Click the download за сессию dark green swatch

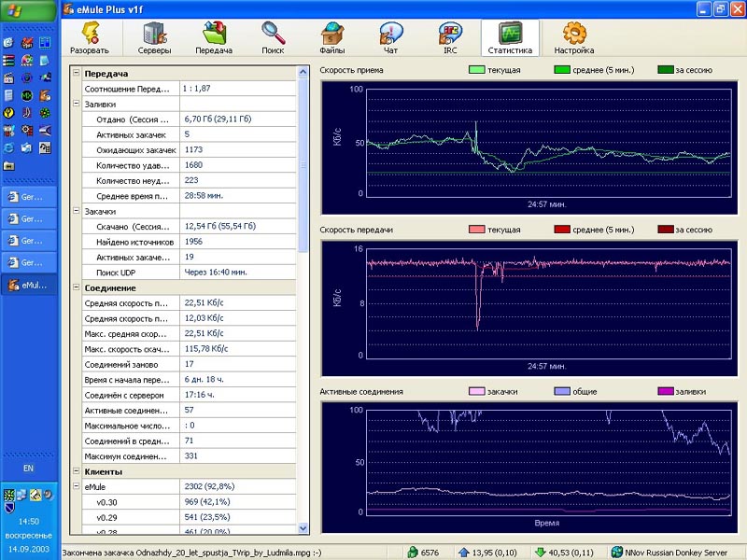665,70
